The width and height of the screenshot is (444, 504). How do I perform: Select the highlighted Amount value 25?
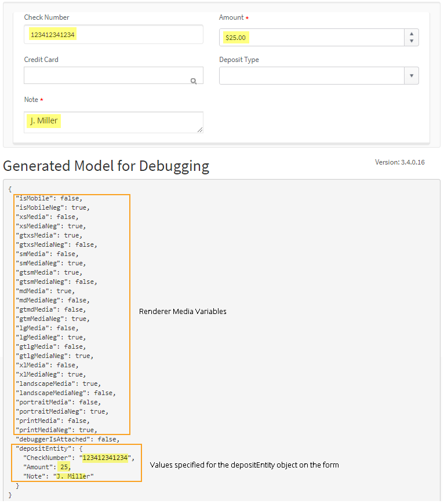tap(64, 466)
